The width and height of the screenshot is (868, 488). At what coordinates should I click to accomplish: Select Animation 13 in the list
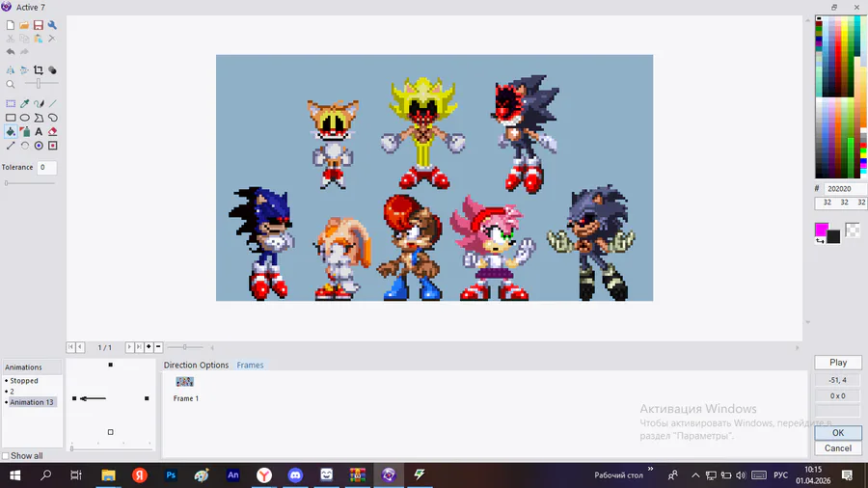point(32,402)
